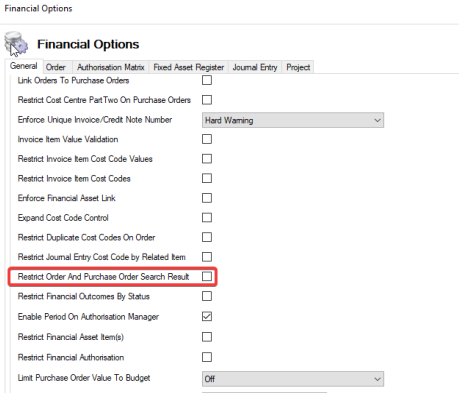Tick Restrict Order And Purchase Order Search Result
459x393 pixels.
click(207, 276)
